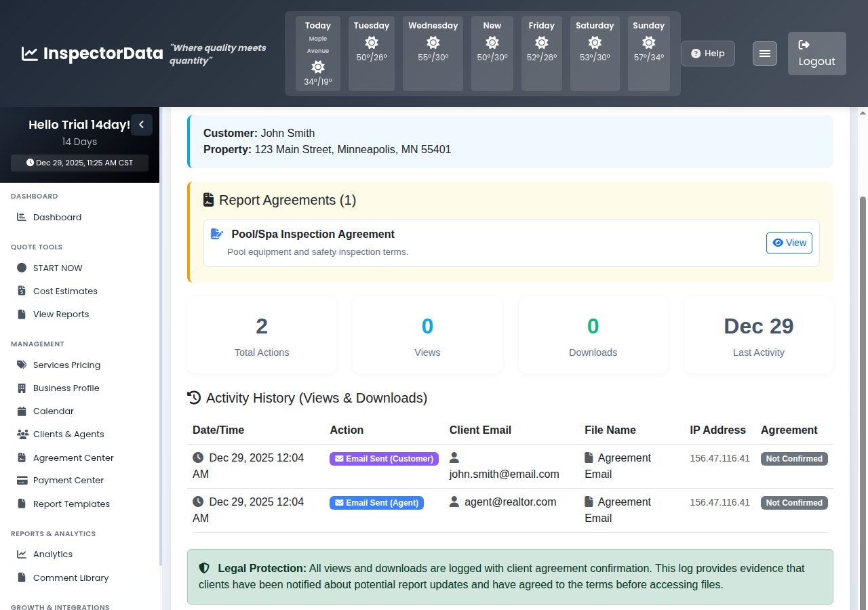Select View Reports in Quote Tools
The image size is (868, 610).
pos(61,314)
